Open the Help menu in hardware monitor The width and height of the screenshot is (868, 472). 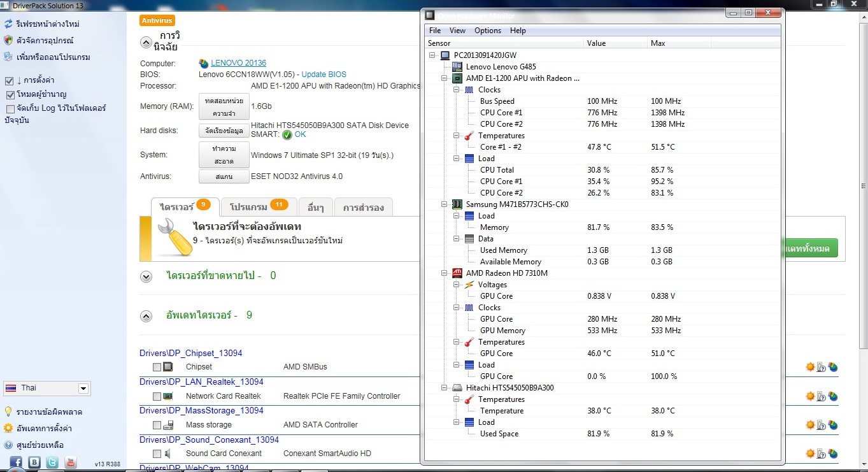[x=518, y=31]
